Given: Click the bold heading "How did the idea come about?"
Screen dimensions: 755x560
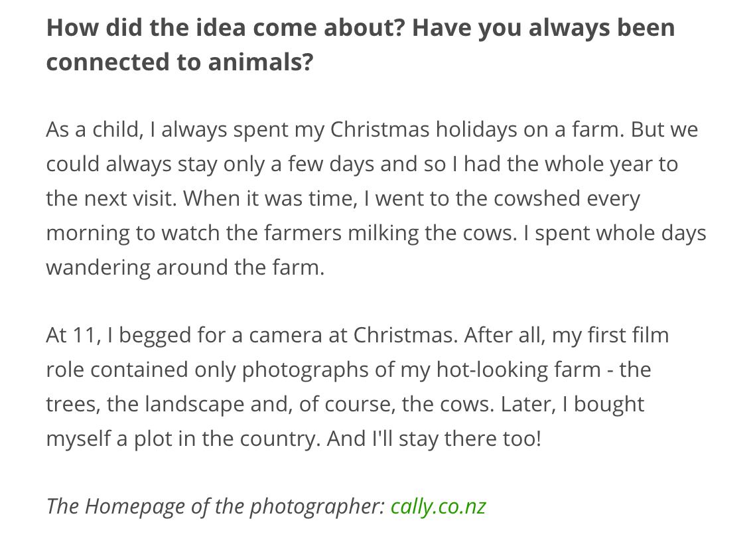Looking at the screenshot, I should point(227,27).
